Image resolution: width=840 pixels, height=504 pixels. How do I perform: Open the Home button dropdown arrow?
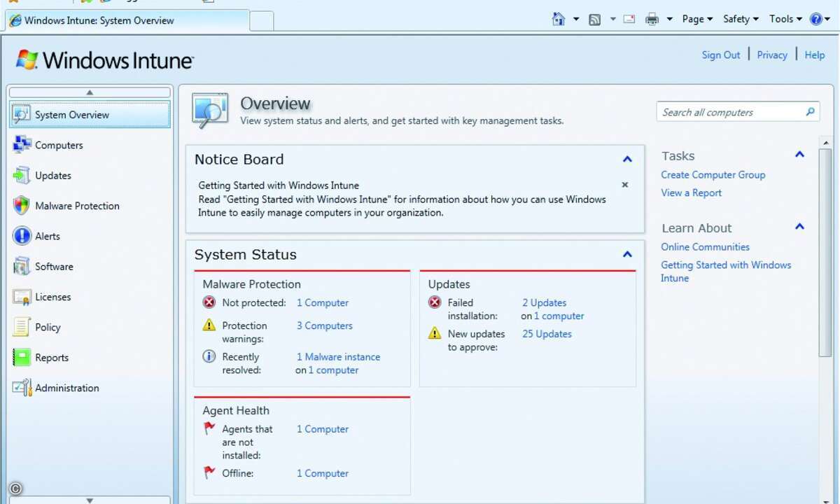click(576, 20)
